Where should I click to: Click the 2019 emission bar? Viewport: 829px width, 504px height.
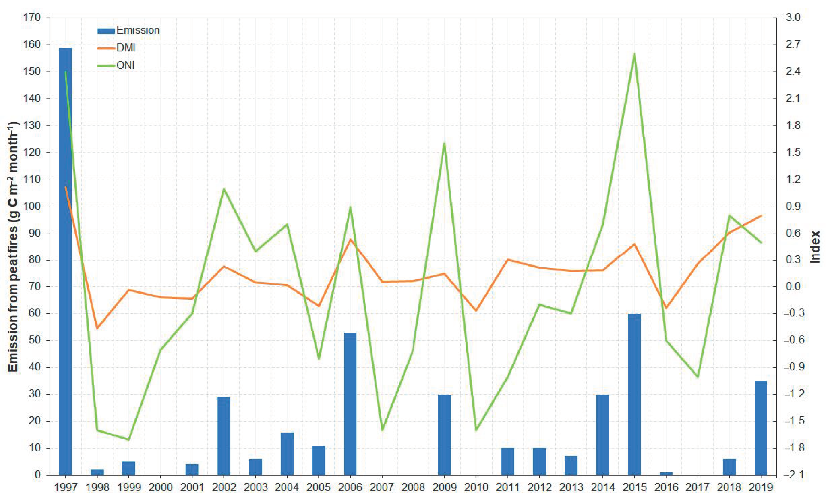[761, 428]
